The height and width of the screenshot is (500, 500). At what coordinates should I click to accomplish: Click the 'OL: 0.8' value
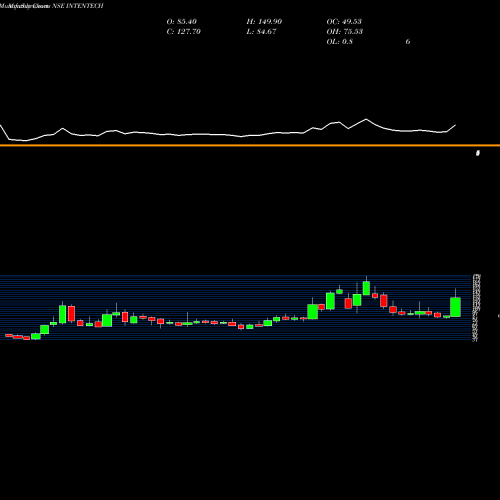pyautogui.click(x=339, y=42)
